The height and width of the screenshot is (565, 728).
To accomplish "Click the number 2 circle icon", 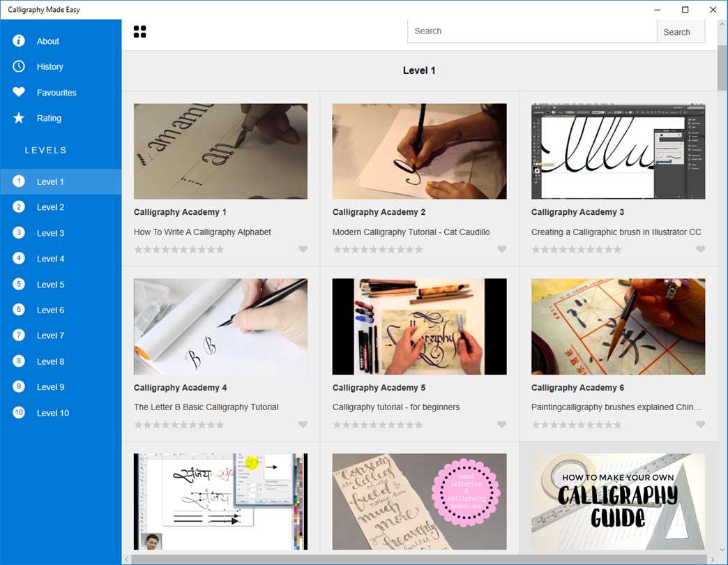I will click(x=19, y=207).
